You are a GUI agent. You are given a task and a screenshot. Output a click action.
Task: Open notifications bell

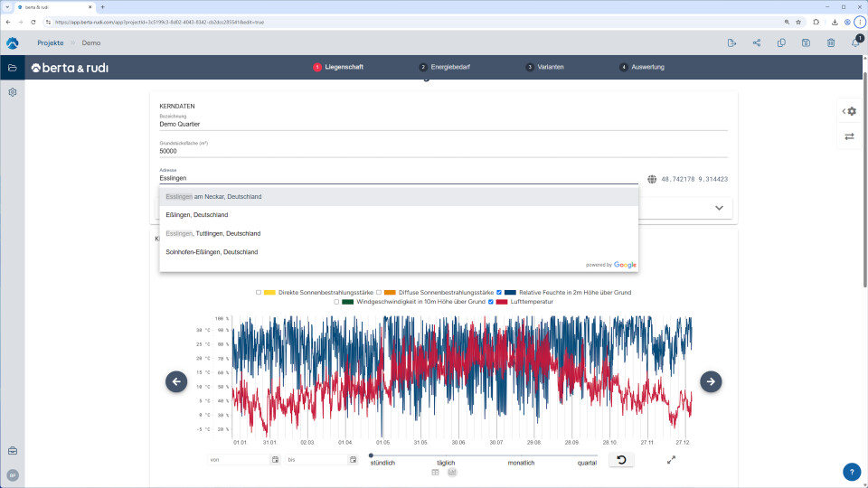(x=855, y=42)
